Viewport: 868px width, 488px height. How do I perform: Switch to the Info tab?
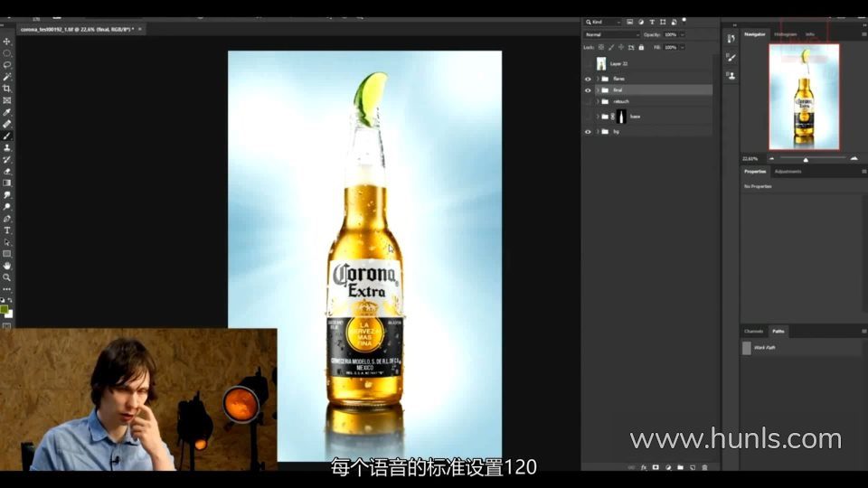(x=810, y=34)
